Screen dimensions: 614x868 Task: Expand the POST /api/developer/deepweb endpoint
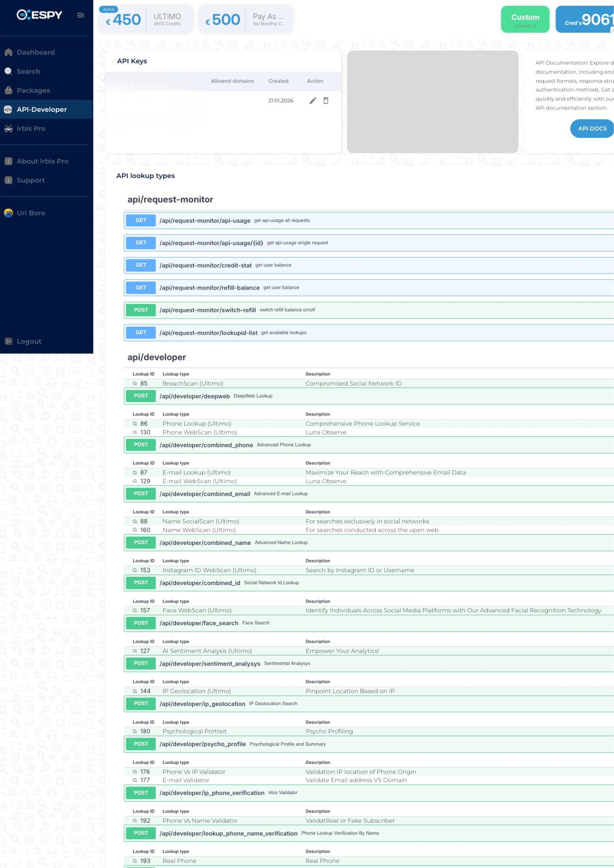click(369, 396)
